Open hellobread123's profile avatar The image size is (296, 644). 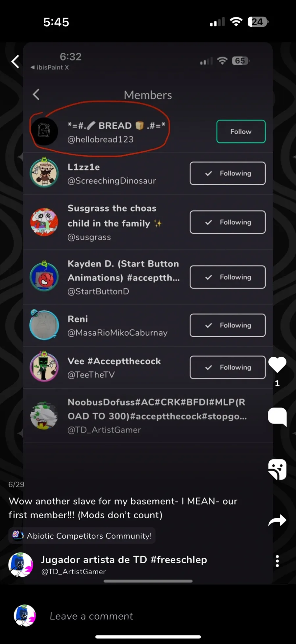click(x=44, y=131)
